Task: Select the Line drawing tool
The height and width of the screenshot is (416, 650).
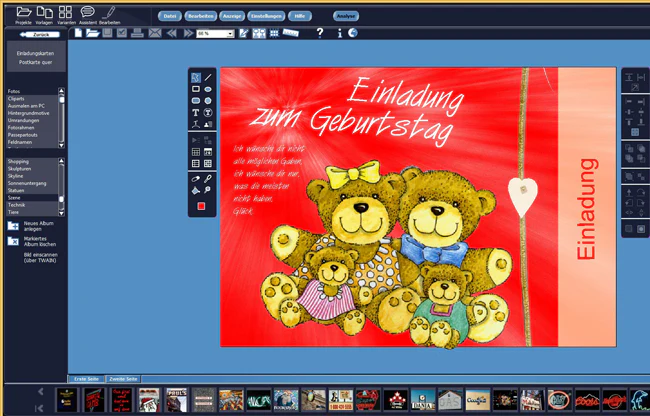Action: pos(208,77)
